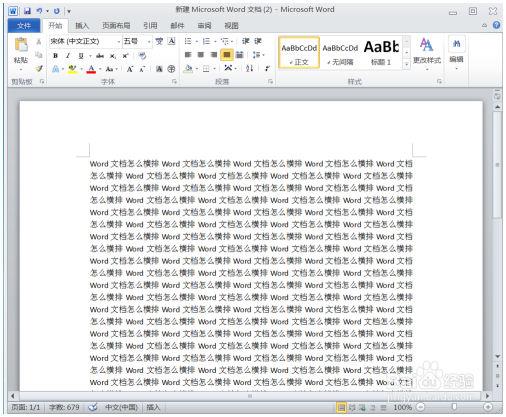
Task: Click the horizontal scrollbar right arrow
Action: (x=487, y=396)
